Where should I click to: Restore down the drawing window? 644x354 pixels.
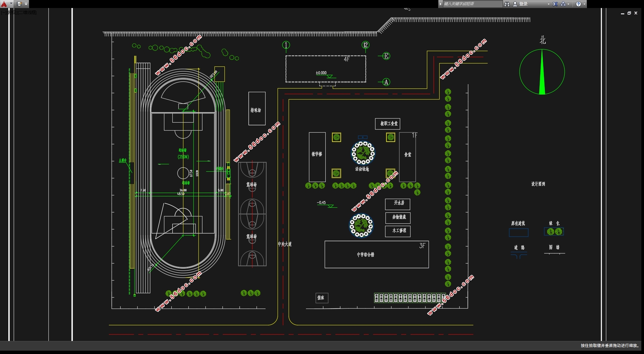pos(629,13)
